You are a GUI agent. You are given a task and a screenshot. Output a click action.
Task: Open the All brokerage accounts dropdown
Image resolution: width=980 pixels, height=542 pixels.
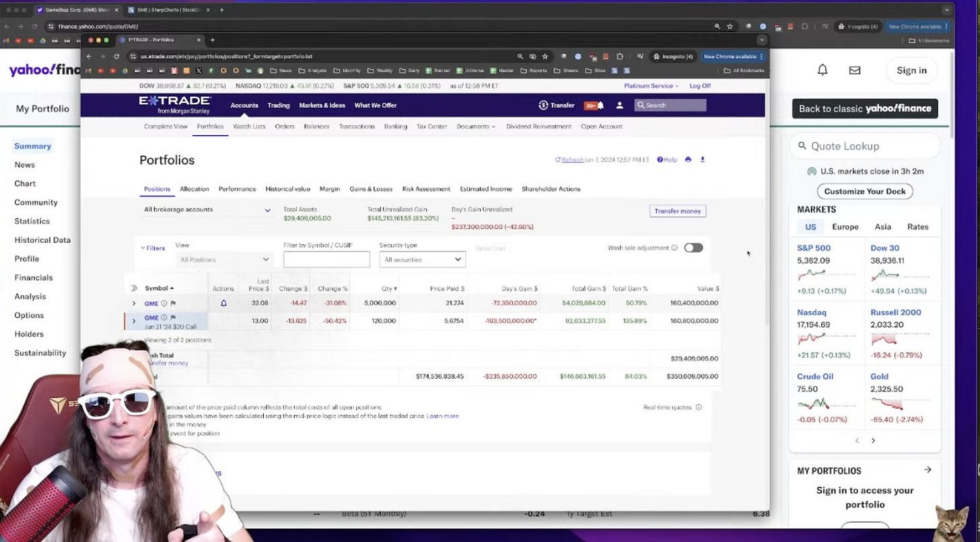coord(207,210)
